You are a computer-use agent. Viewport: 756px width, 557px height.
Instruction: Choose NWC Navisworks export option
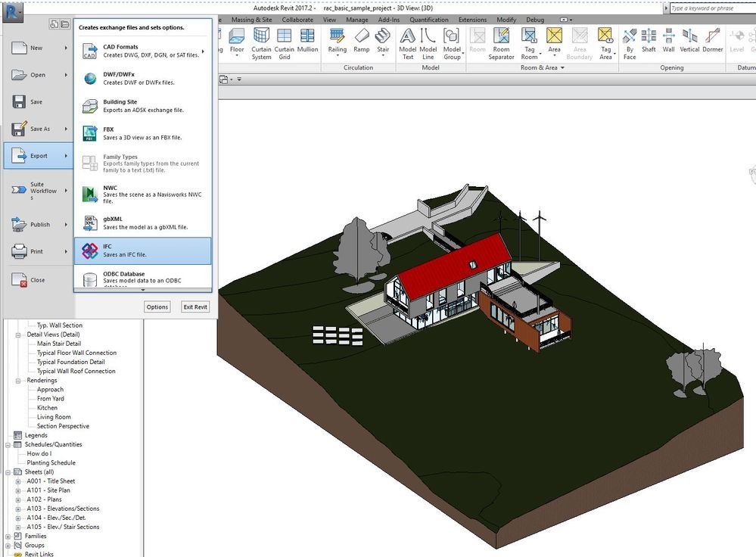pyautogui.click(x=143, y=194)
